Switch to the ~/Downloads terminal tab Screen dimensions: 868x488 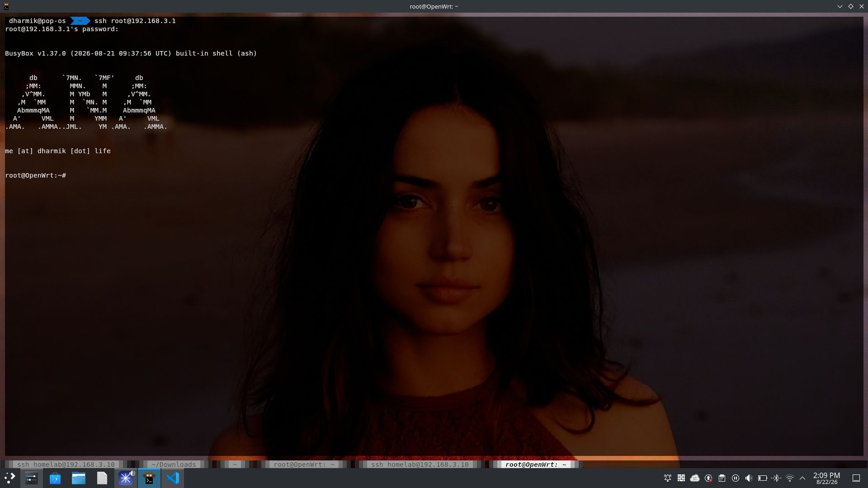[174, 465]
